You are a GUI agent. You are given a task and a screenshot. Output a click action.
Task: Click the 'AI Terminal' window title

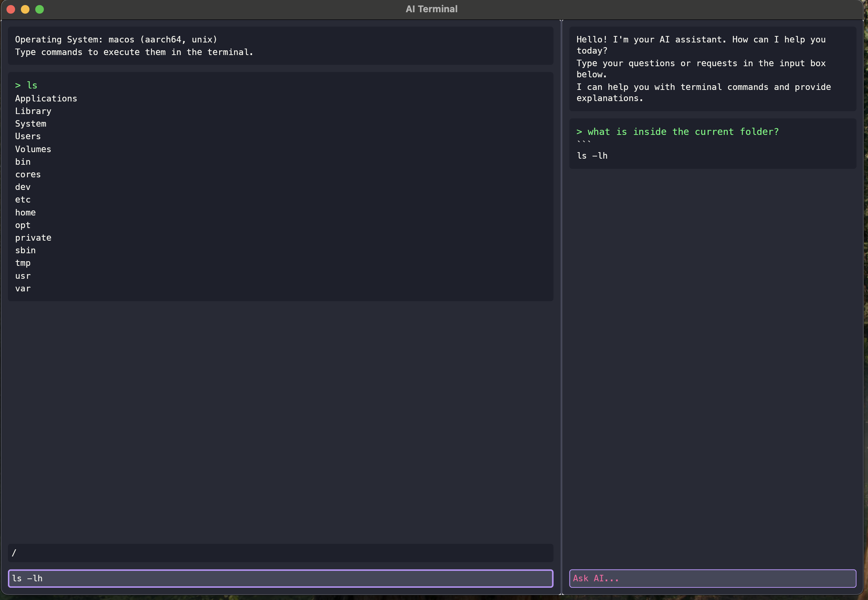pyautogui.click(x=431, y=9)
